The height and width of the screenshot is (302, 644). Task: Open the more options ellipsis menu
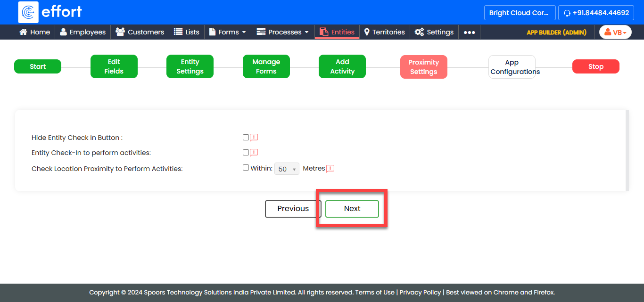pos(469,32)
